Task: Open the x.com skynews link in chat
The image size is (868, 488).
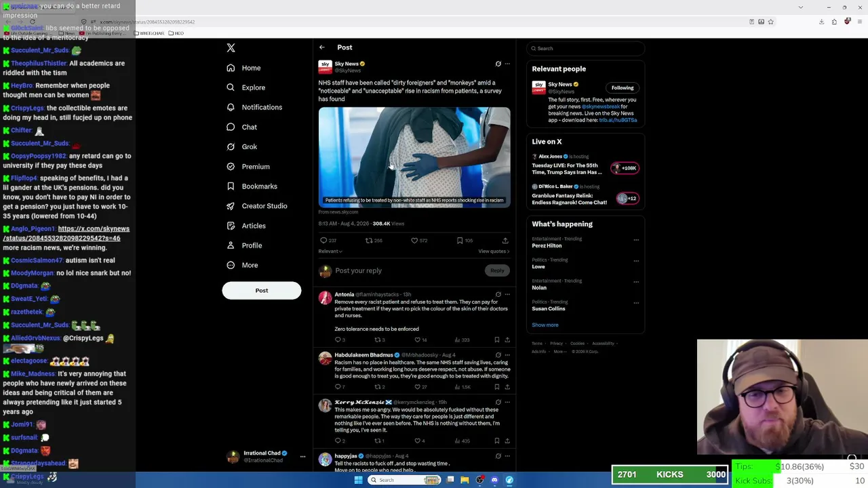Action: pos(66,233)
